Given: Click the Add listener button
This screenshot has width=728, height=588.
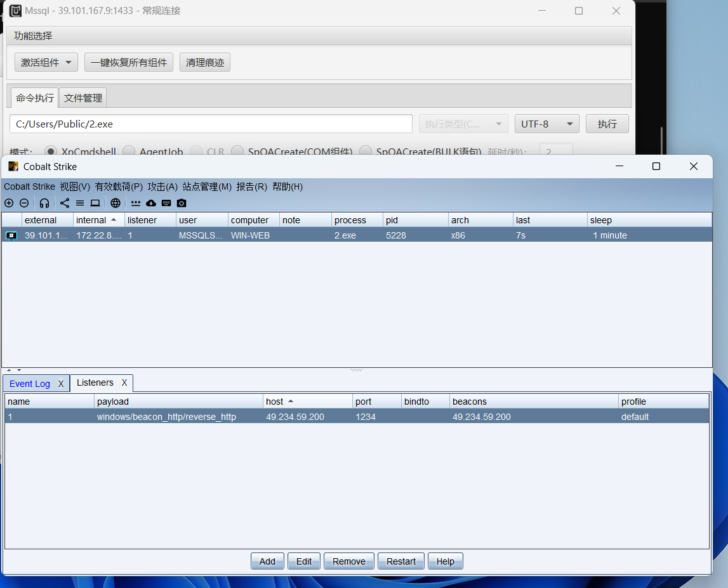Looking at the screenshot, I should [267, 561].
